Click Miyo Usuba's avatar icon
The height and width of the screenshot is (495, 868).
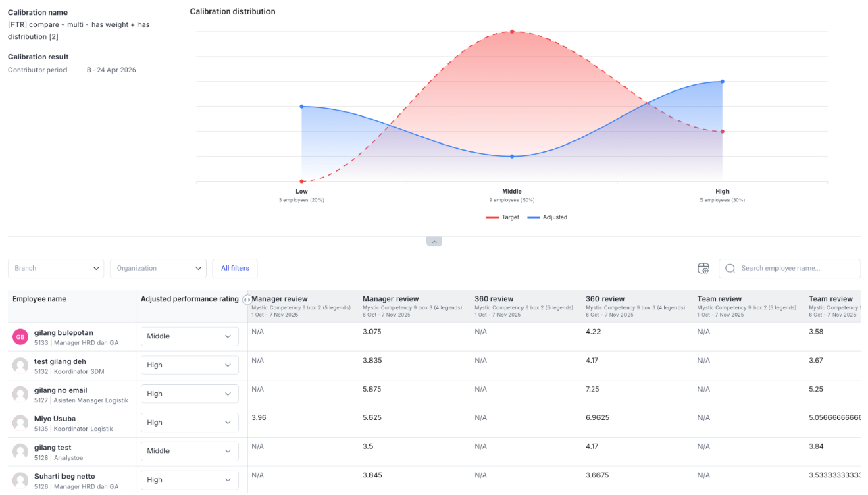pos(20,423)
